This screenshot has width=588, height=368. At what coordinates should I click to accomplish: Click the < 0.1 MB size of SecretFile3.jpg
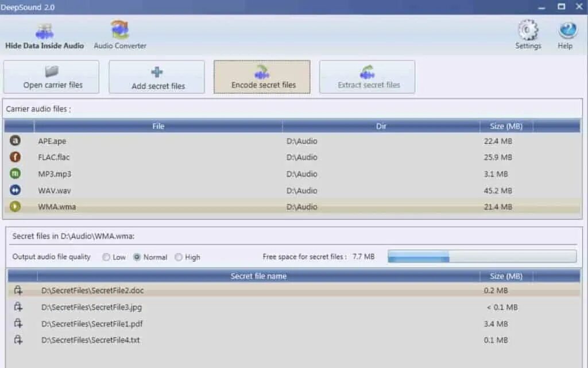[502, 307]
